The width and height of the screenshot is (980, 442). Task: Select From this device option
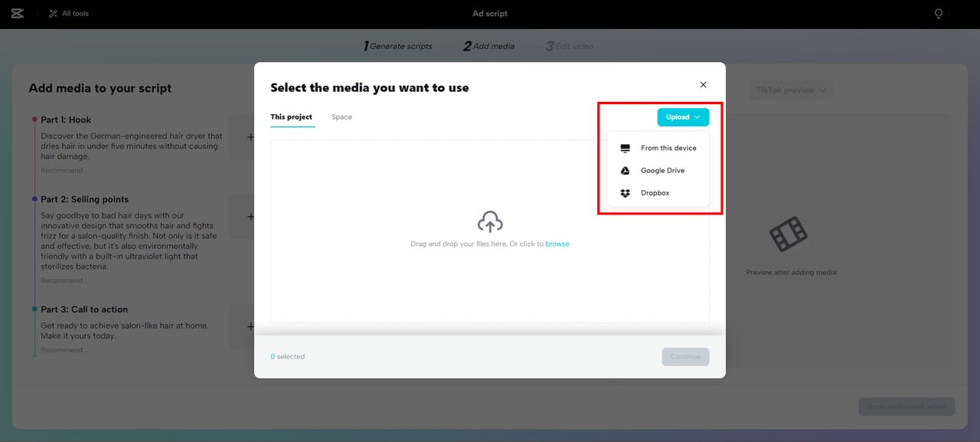[658, 148]
